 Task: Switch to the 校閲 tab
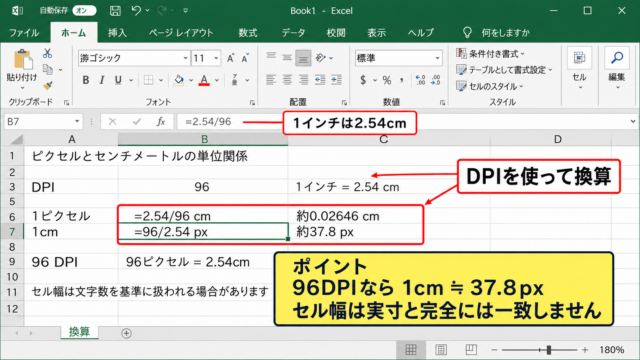point(336,33)
